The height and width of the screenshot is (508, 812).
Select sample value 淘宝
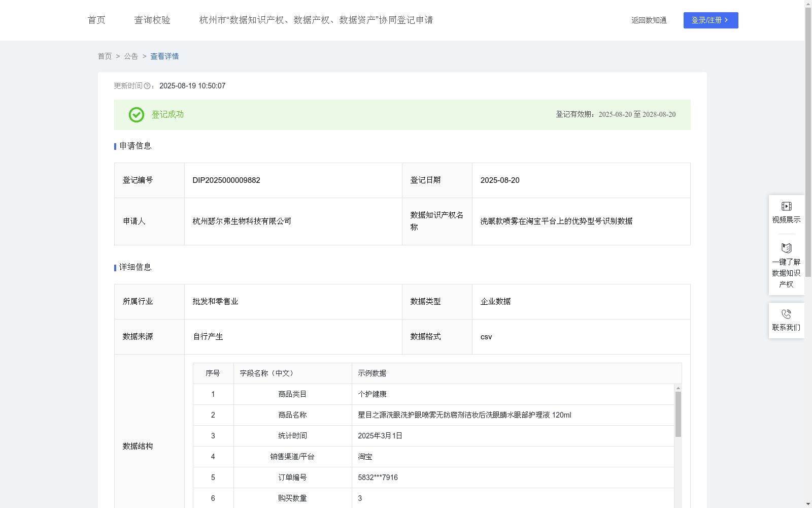click(365, 457)
